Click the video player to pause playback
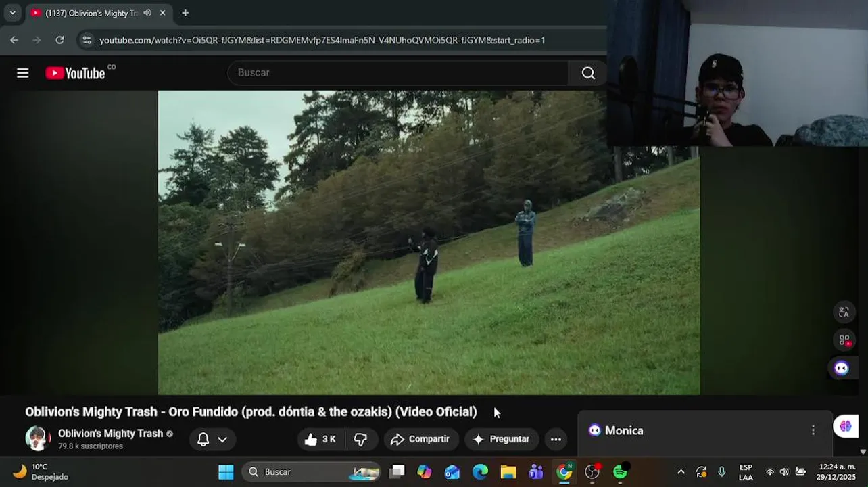This screenshot has height=487, width=868. [x=429, y=242]
